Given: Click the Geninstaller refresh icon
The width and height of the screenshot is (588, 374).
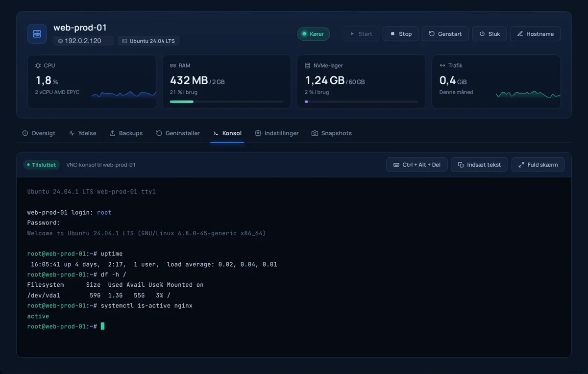Looking at the screenshot, I should [x=159, y=133].
